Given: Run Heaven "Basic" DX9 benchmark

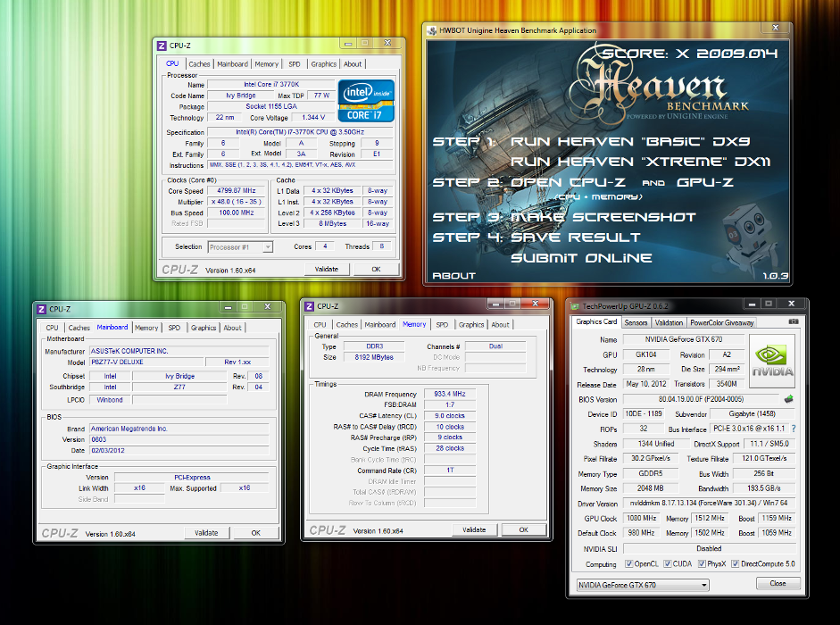Looking at the screenshot, I should click(630, 142).
